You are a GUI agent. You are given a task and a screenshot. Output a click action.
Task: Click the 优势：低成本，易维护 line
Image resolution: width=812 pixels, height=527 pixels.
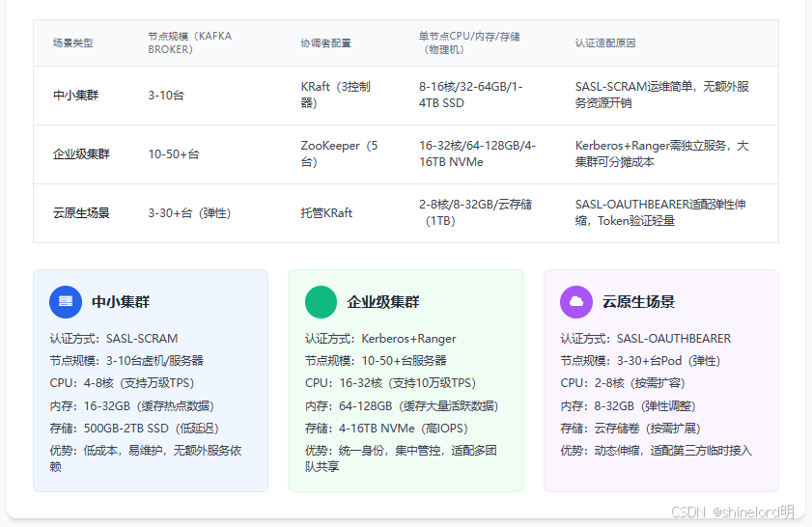coord(146,458)
